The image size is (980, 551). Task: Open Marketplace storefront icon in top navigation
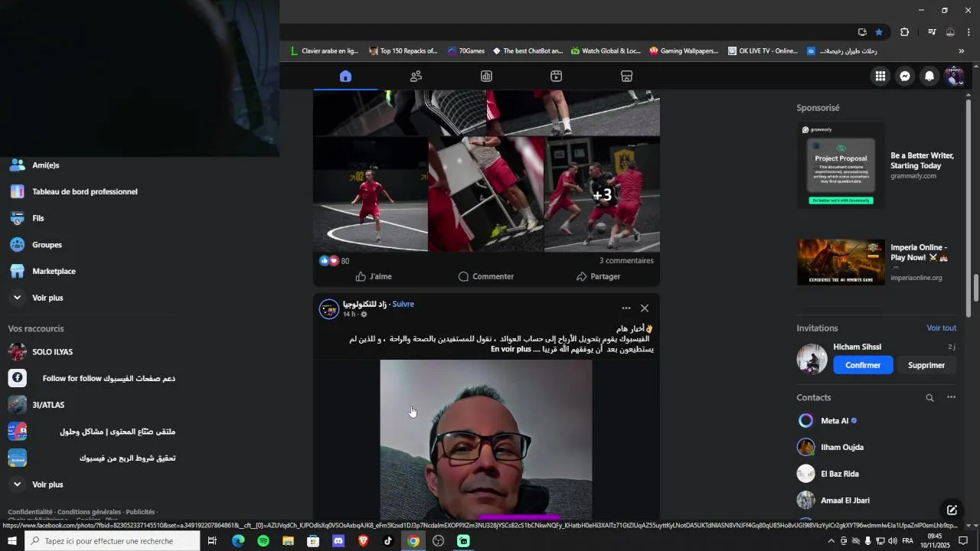click(626, 77)
